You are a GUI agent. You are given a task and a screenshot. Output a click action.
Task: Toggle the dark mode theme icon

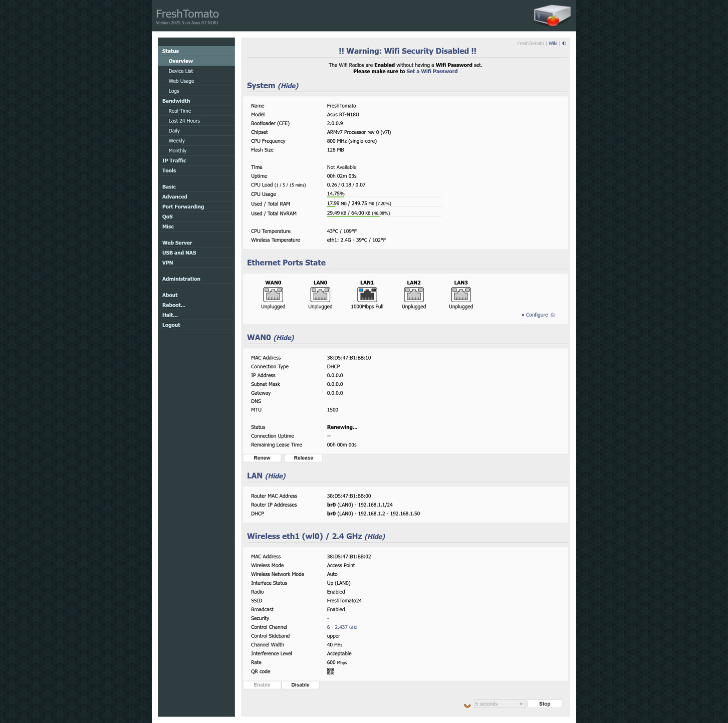click(x=564, y=44)
